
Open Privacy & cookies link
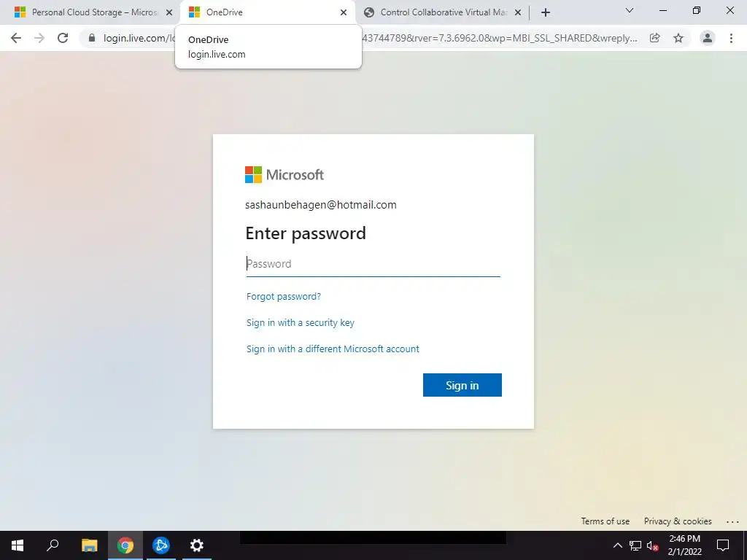(678, 521)
